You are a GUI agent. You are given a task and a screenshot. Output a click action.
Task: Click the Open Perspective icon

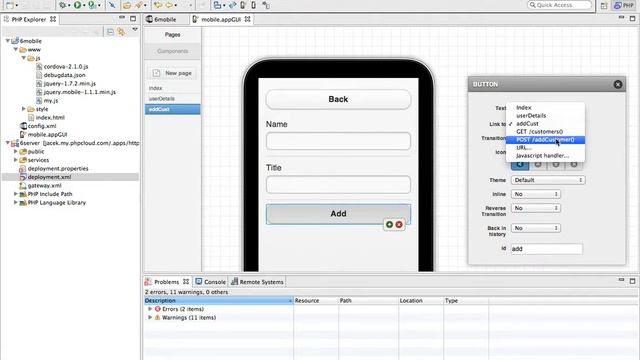pos(604,5)
